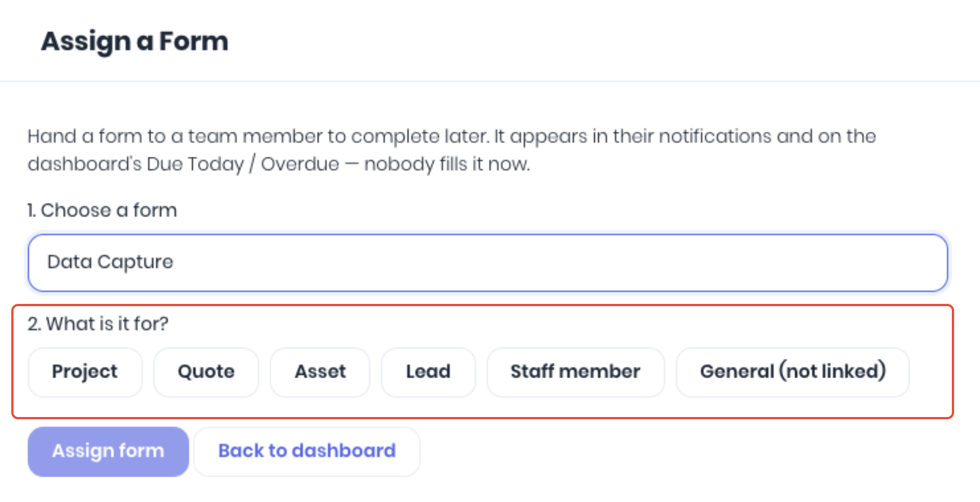Click the '1. Choose a form' label
This screenshot has width=980, height=502.
102,210
